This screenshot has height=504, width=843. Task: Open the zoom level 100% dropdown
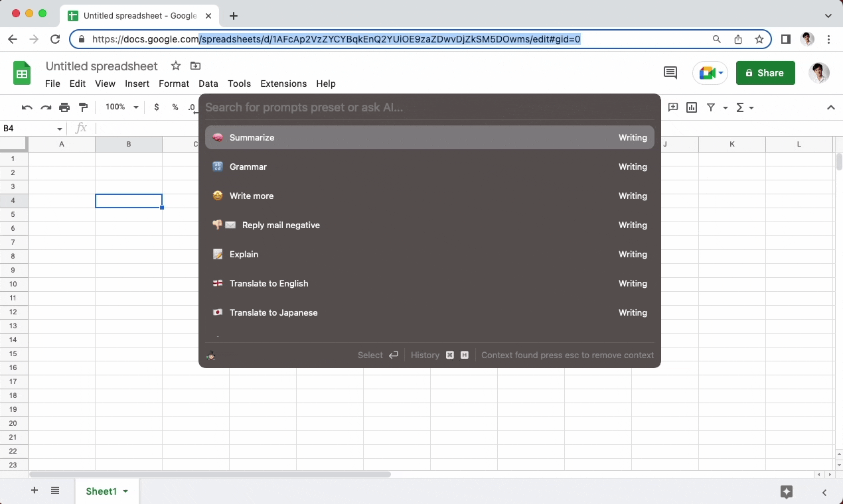click(x=121, y=107)
